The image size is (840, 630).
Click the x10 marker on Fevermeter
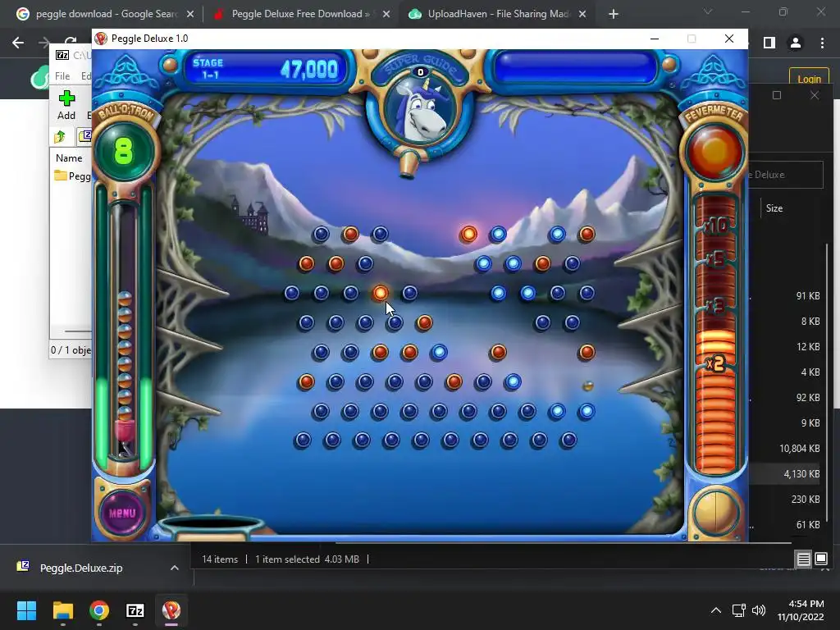coord(715,225)
